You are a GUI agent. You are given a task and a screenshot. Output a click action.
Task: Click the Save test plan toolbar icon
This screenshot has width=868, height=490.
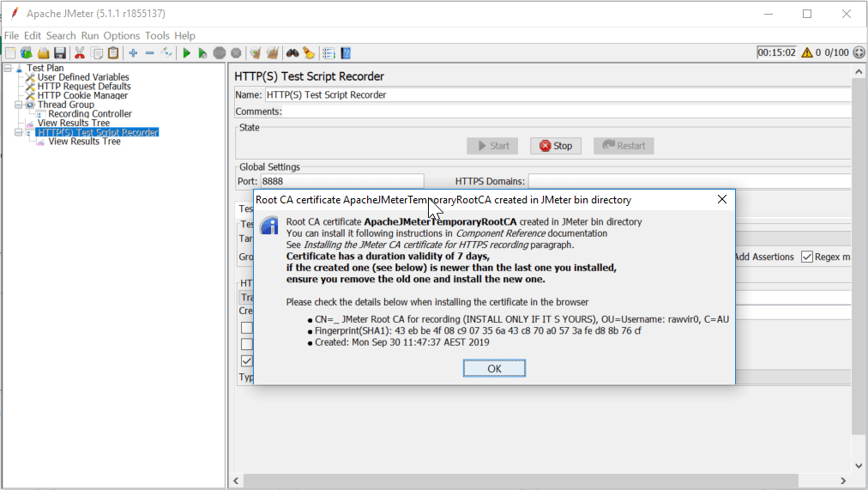60,53
